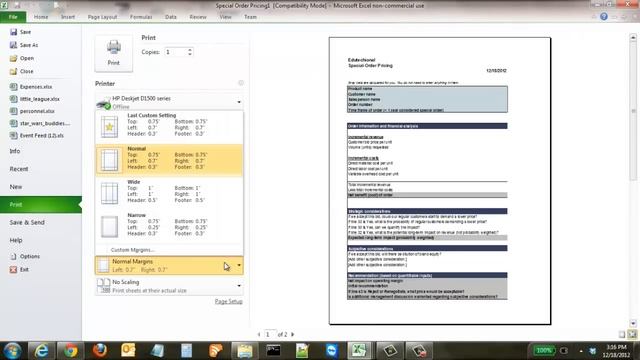Go to the previous preview page

point(259,334)
